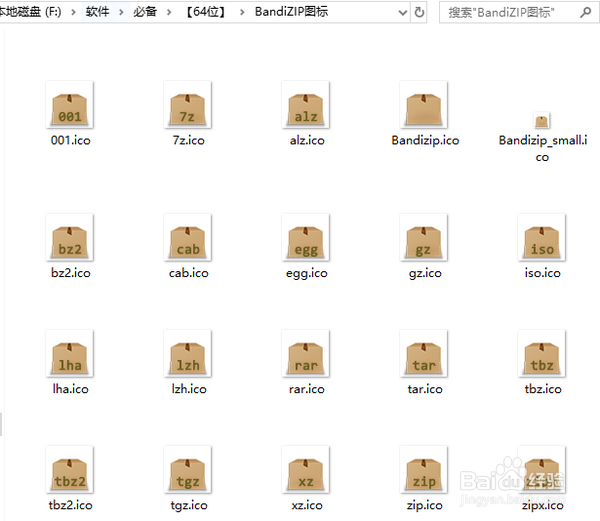The width and height of the screenshot is (600, 521).
Task: Open the address bar history dropdown
Action: coord(403,13)
